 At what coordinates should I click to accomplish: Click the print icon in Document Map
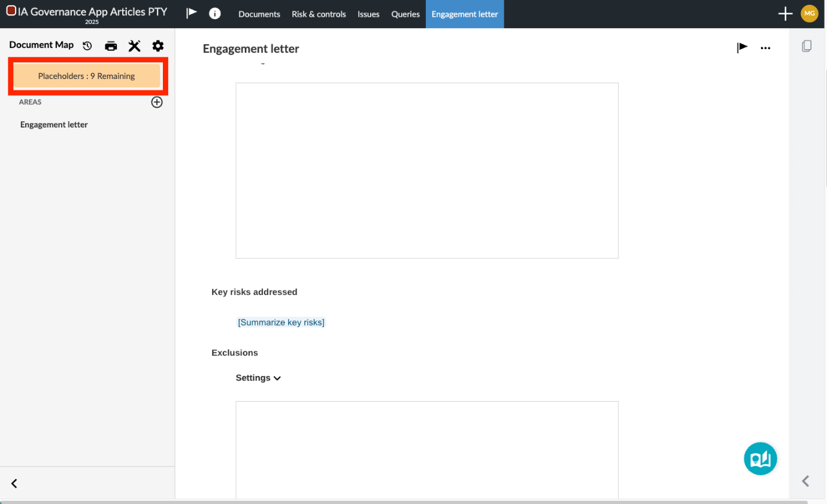click(x=111, y=46)
